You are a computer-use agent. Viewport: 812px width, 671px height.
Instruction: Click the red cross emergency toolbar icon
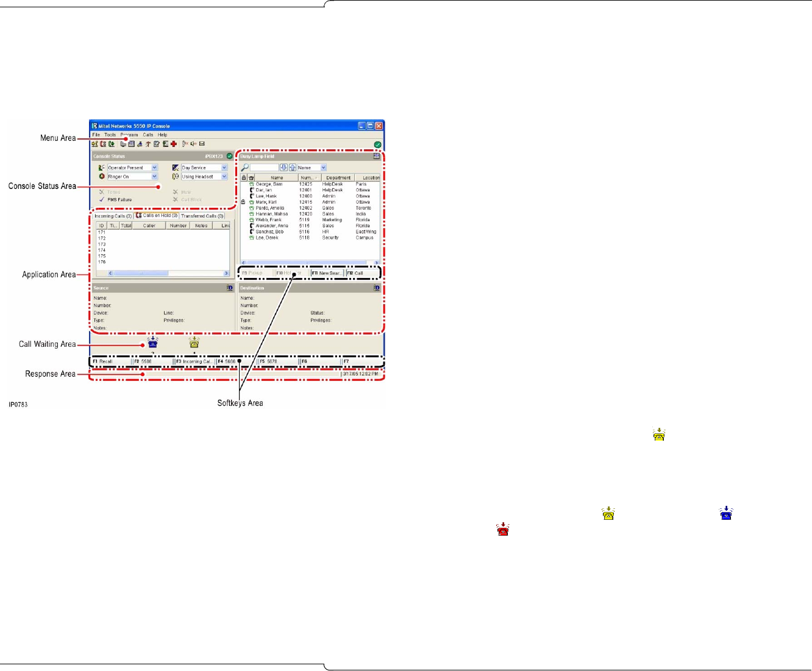pyautogui.click(x=174, y=144)
